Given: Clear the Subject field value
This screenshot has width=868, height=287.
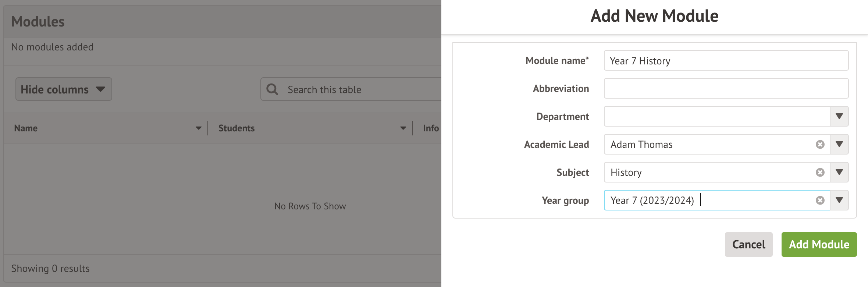Looking at the screenshot, I should (x=820, y=172).
